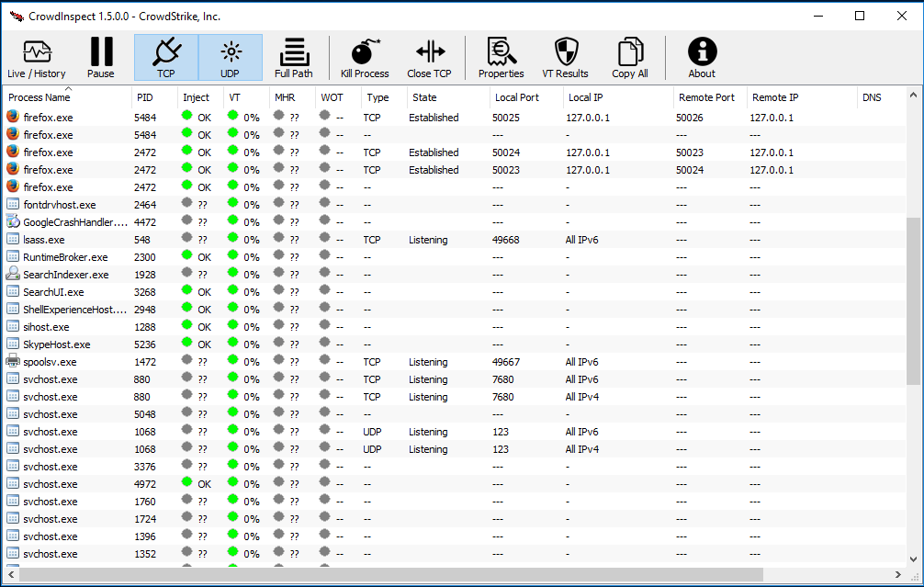Select svchost.exe with PID 1760
Screen dimensions: 924x587
455,501
